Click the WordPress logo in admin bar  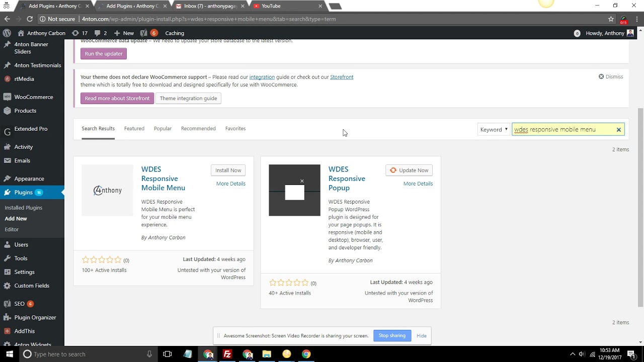[x=7, y=33]
